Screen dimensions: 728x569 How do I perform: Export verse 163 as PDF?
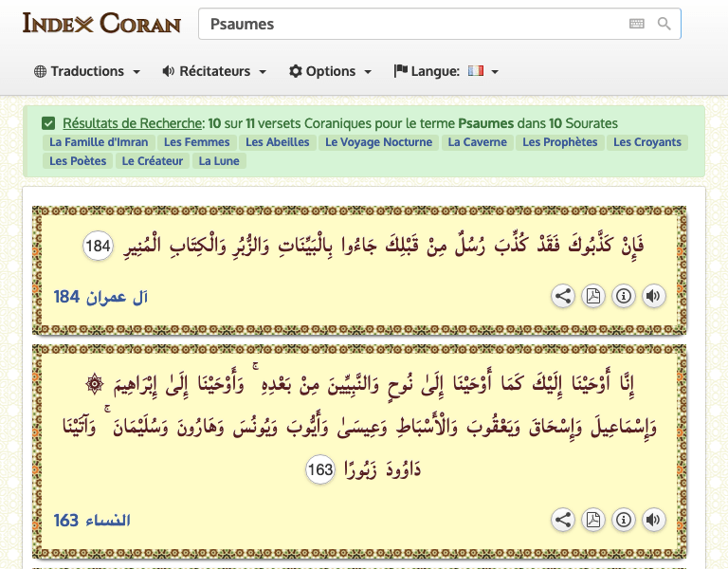tap(592, 520)
